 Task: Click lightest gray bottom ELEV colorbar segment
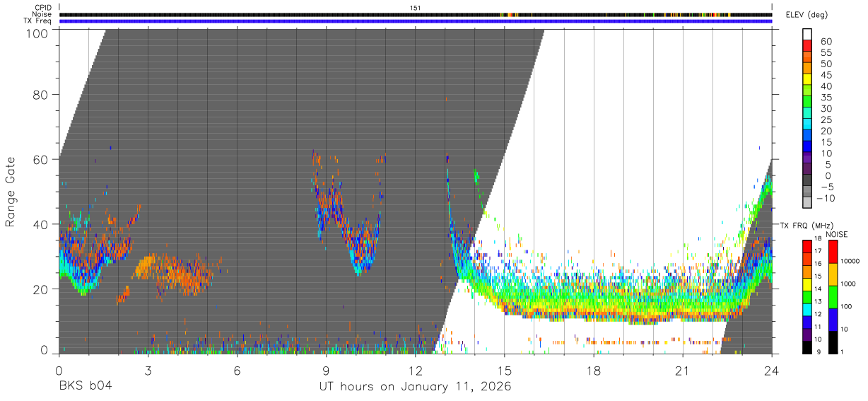[807, 202]
